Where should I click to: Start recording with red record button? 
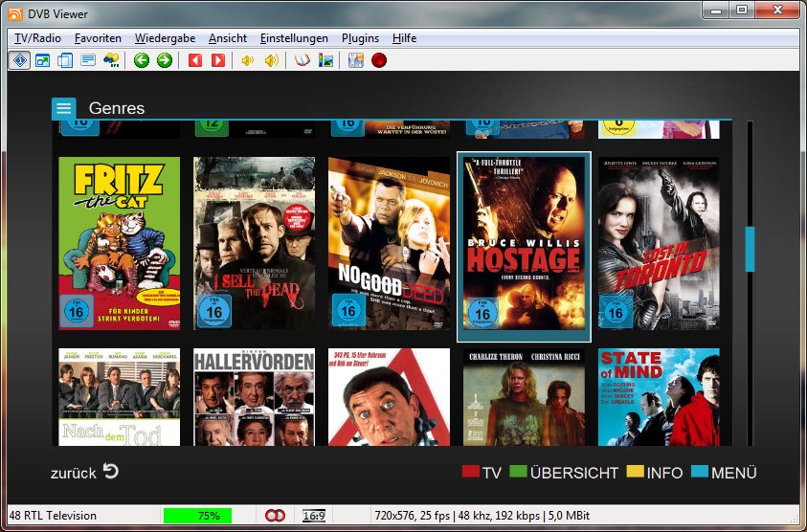tap(379, 60)
